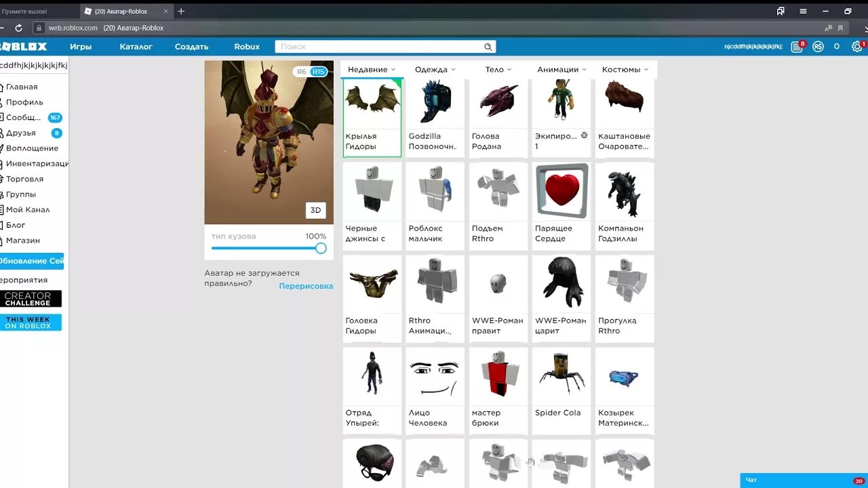868x488 pixels.
Task: Click the search magnifier icon
Action: (488, 47)
